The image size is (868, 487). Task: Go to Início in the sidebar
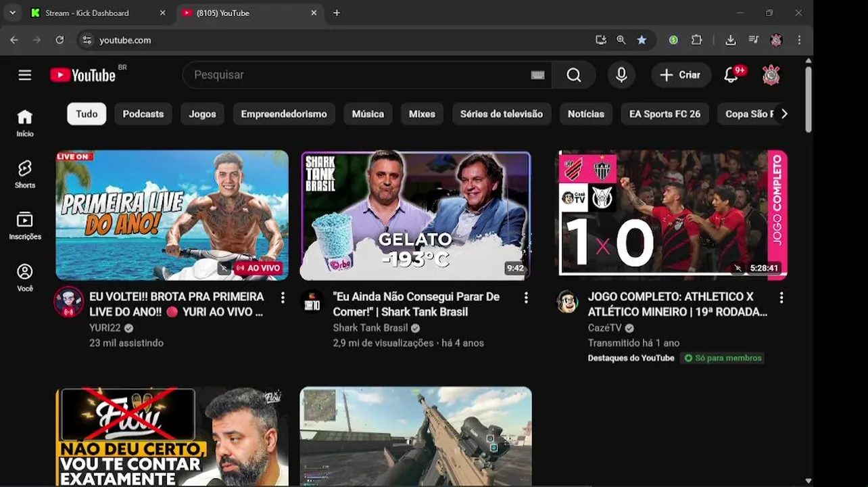click(25, 123)
